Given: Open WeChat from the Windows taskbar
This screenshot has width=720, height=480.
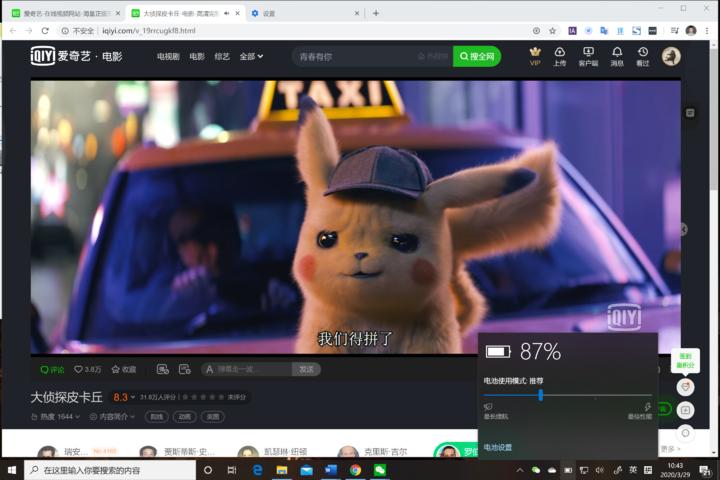Looking at the screenshot, I should click(380, 470).
